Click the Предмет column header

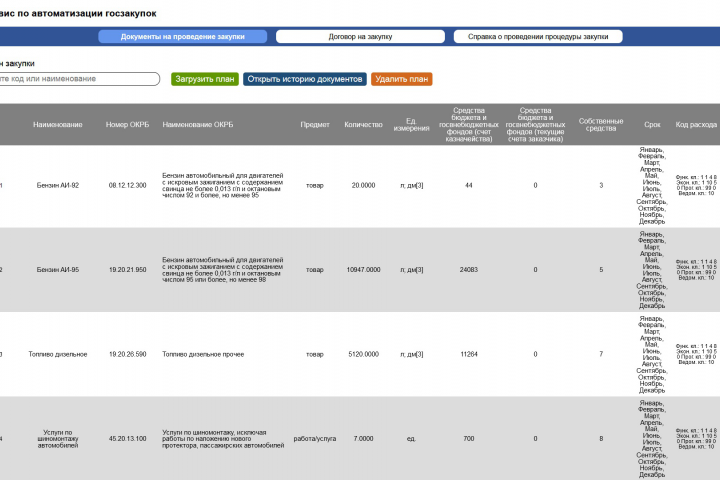pos(315,124)
